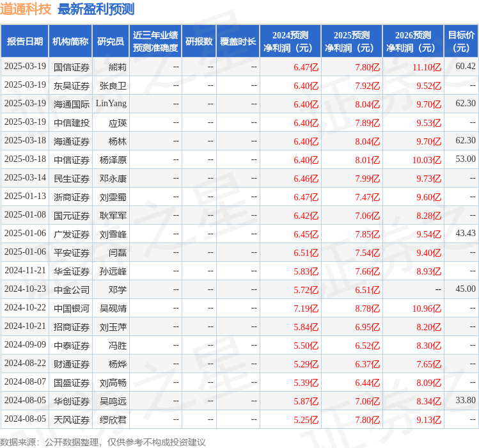The image size is (479, 448).
Task: Select 8.28亿 in 国元证券 row
Action: pyautogui.click(x=429, y=216)
